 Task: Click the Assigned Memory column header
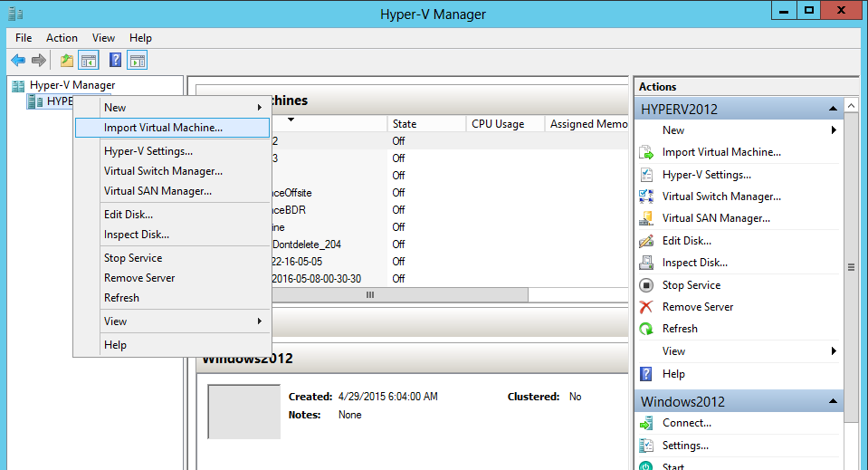pos(587,124)
